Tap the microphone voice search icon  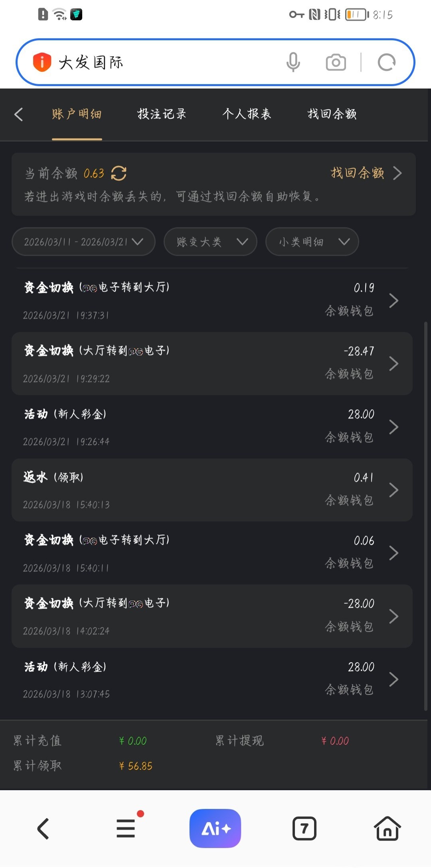point(293,62)
